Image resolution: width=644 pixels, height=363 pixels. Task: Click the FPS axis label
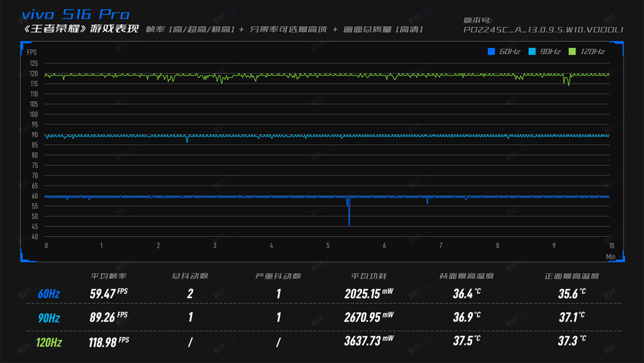pos(32,52)
